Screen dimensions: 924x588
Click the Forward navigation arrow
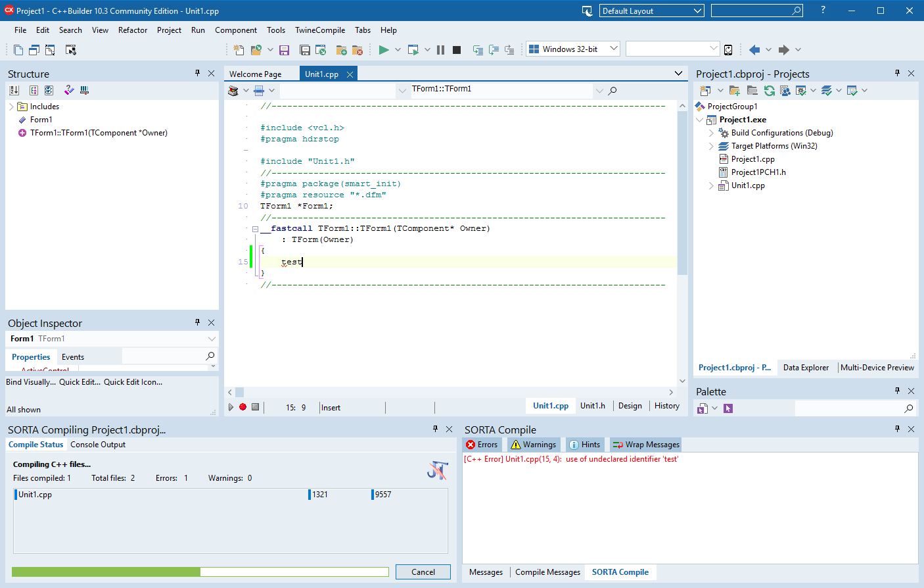pyautogui.click(x=783, y=49)
